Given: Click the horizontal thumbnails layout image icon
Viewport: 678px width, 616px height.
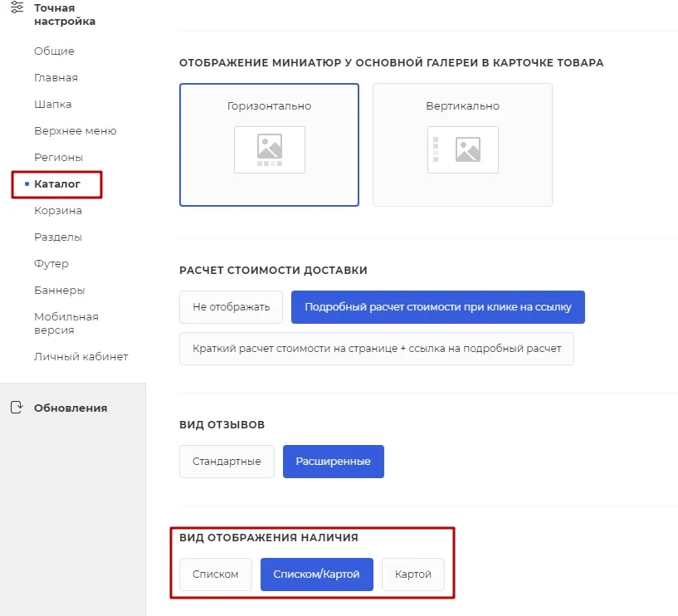Looking at the screenshot, I should 270,149.
